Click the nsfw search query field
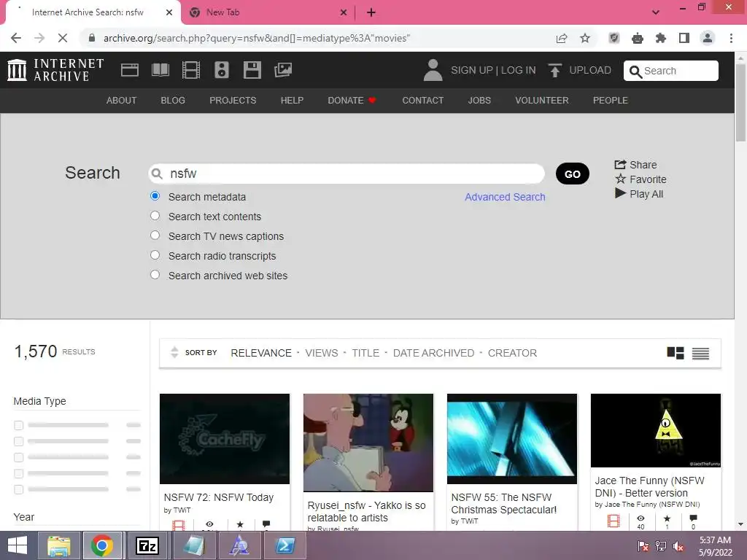 point(347,174)
